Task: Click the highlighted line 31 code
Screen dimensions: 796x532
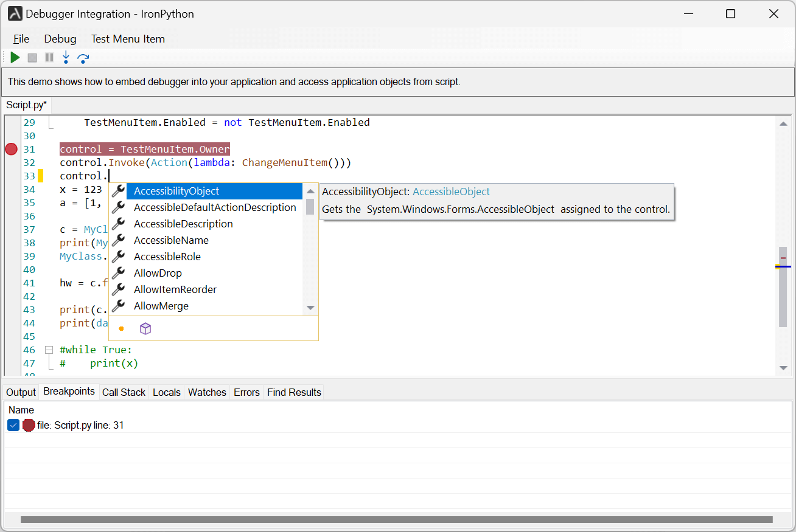Action: (x=145, y=150)
